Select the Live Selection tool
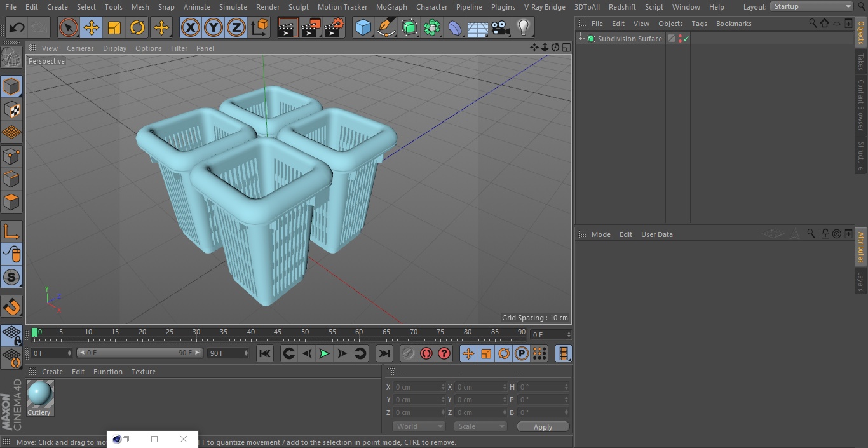 click(x=68, y=28)
